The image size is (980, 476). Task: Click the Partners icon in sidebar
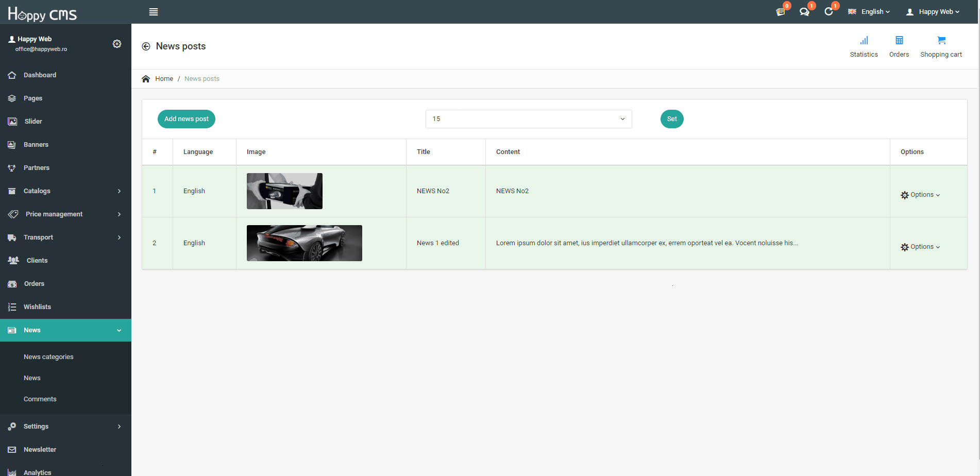click(12, 168)
